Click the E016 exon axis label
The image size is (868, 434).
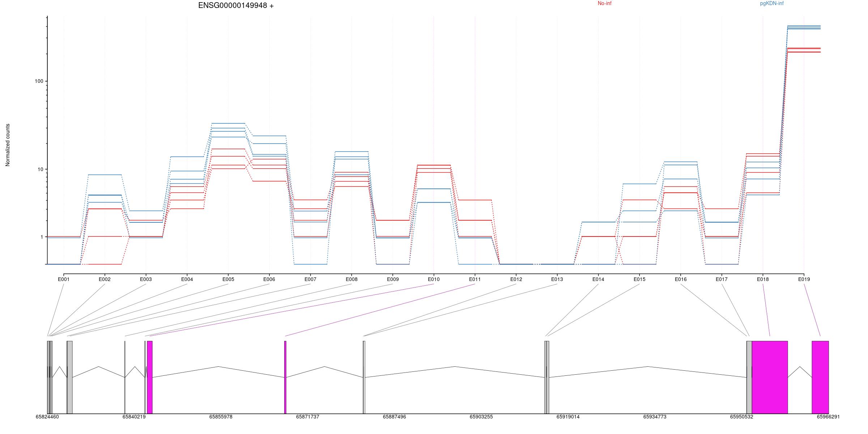tap(680, 279)
